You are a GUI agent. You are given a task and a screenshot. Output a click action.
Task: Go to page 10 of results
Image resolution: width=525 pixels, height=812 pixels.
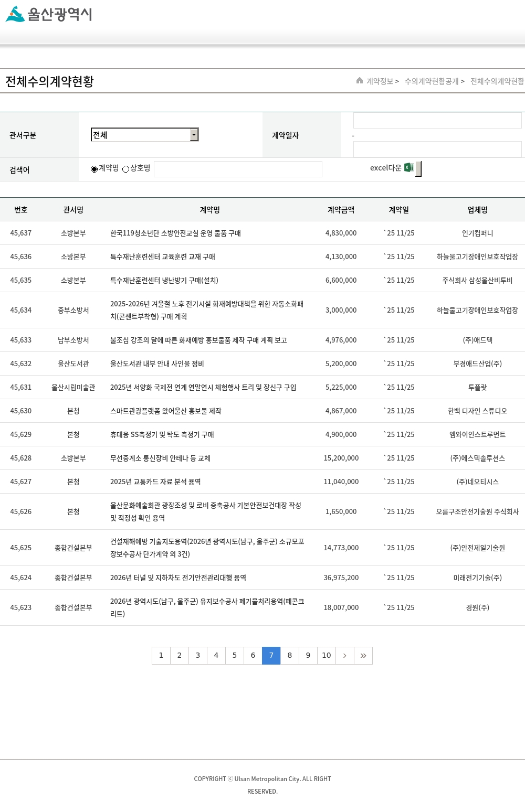pos(327,655)
